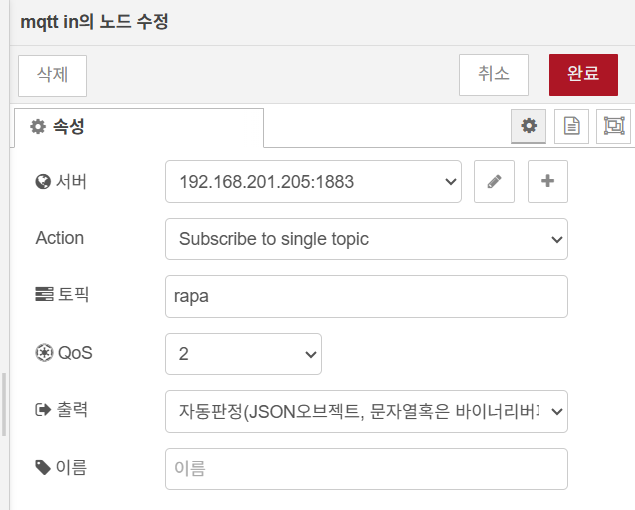The image size is (635, 510).
Task: Click the globe icon beside 서버 label
Action: pyautogui.click(x=42, y=182)
